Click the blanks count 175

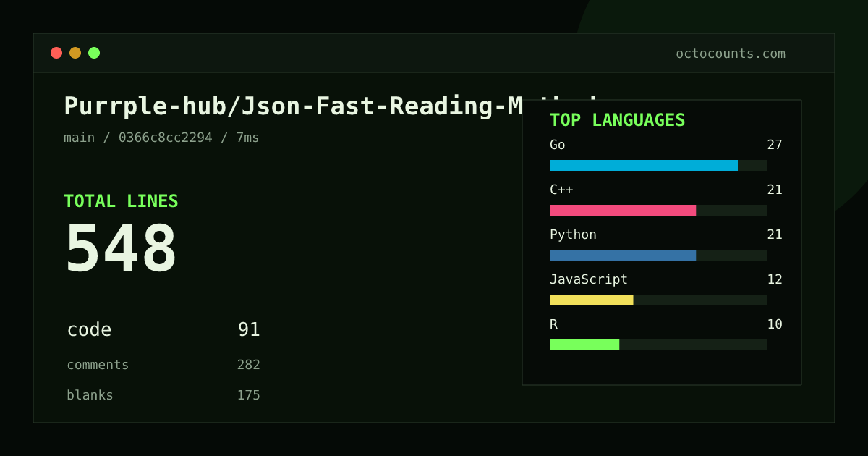click(248, 395)
